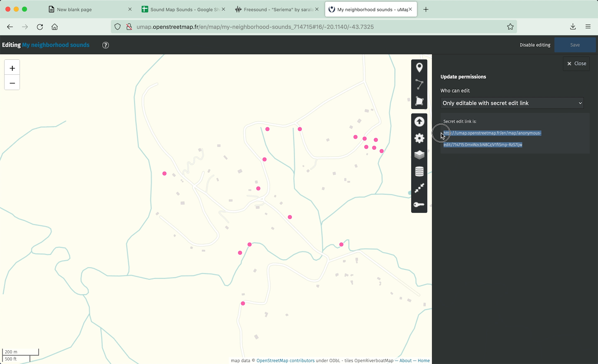Screen dimensions: 598x364
Task: Click the save center and zoom icon
Action: 419,188
